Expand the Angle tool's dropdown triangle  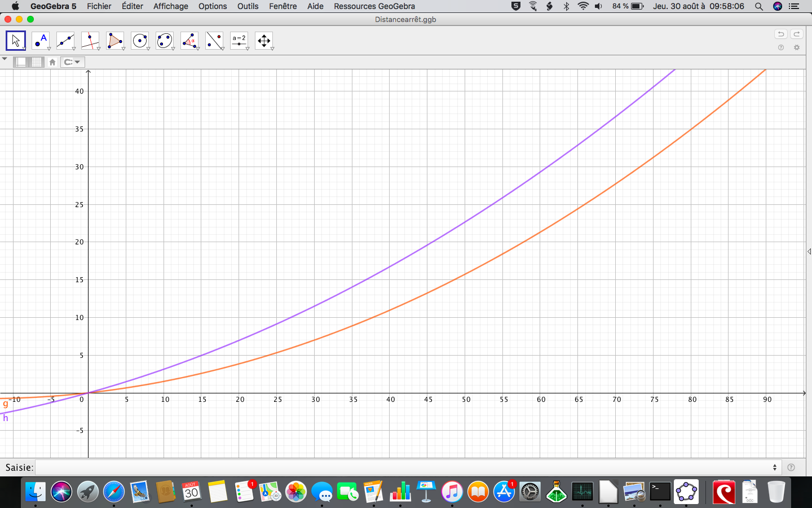click(x=198, y=49)
